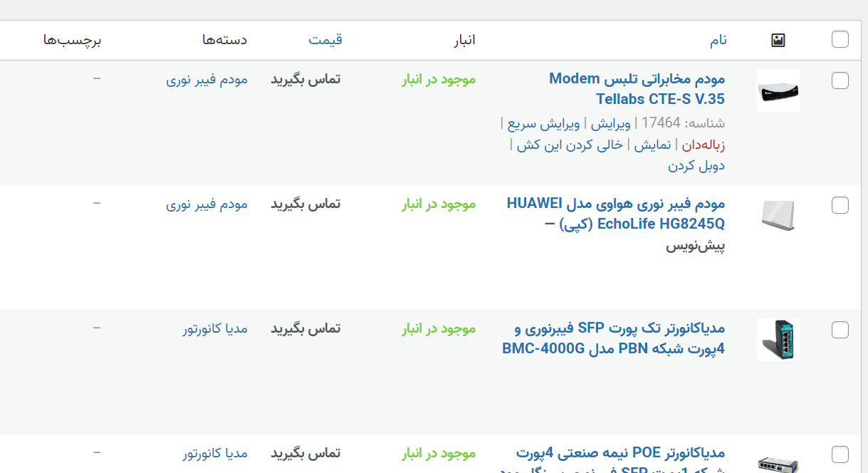Click the image column header icon
The width and height of the screenshot is (868, 473).
pos(778,41)
